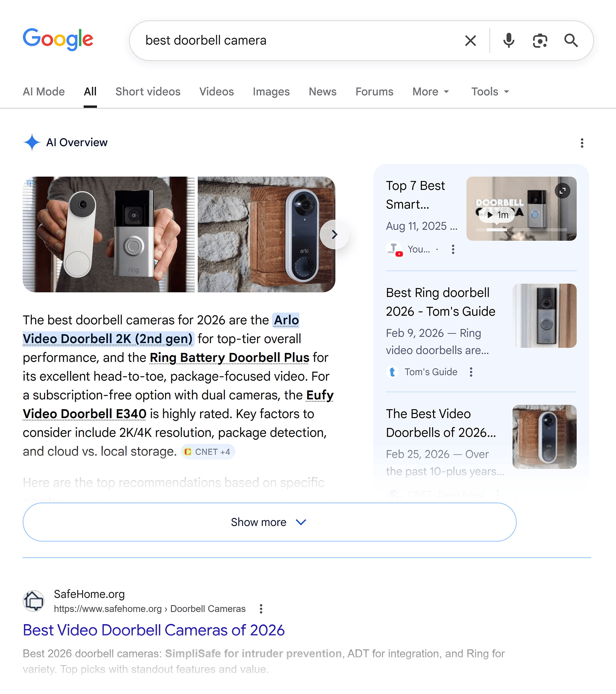The width and height of the screenshot is (616, 694).
Task: Click the search magnifier icon
Action: coord(571,40)
